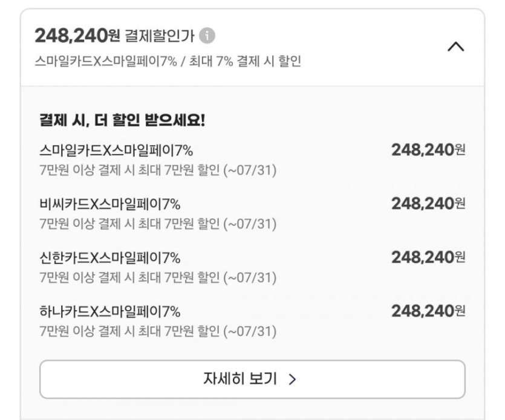Choose the 하나카드X스마일페이7% discount option

pyautogui.click(x=109, y=312)
